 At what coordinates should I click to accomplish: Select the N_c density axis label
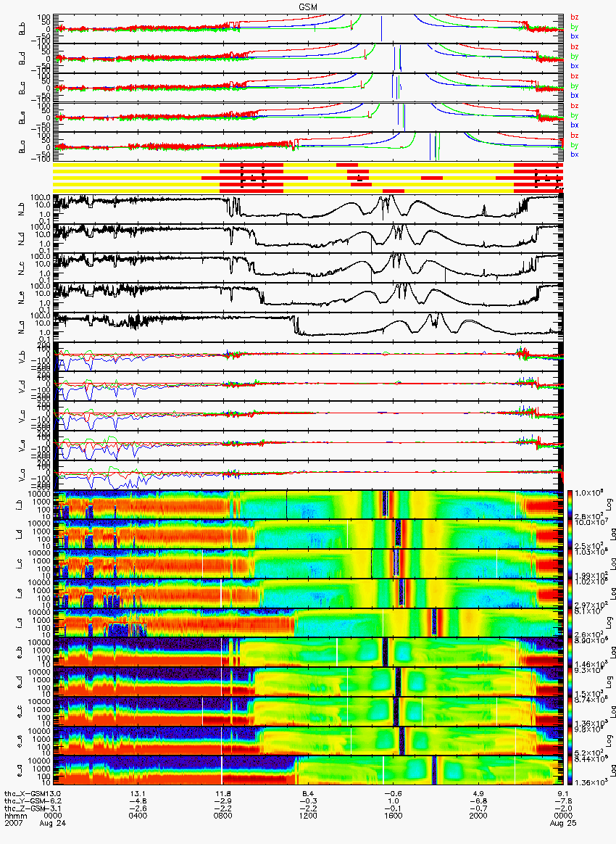[x=22, y=268]
